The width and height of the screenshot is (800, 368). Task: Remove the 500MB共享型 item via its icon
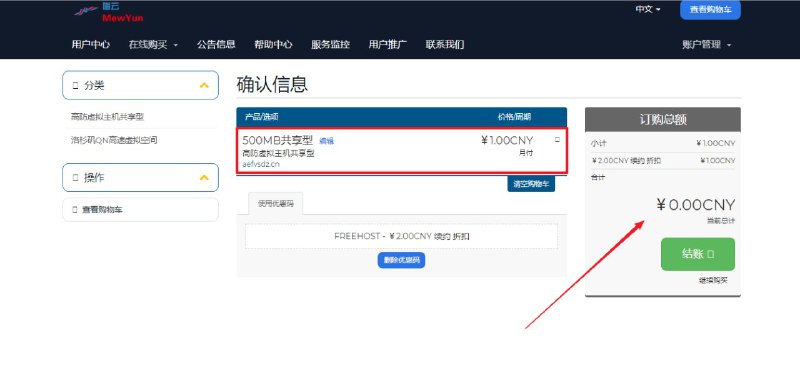[557, 139]
